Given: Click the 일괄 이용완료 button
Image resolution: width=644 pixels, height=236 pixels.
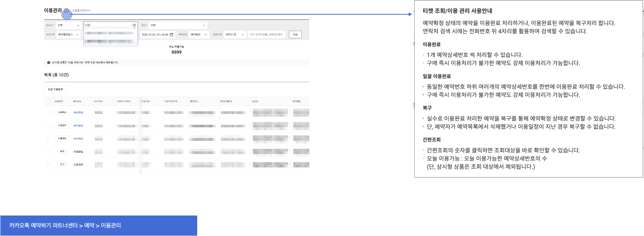Looking at the screenshot, I should (x=56, y=89).
